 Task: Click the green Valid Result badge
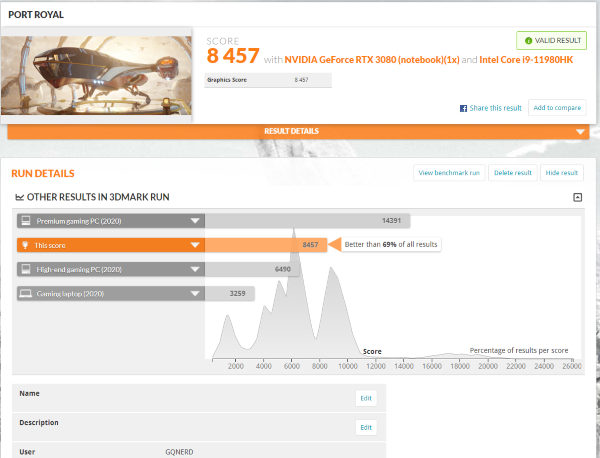(551, 41)
